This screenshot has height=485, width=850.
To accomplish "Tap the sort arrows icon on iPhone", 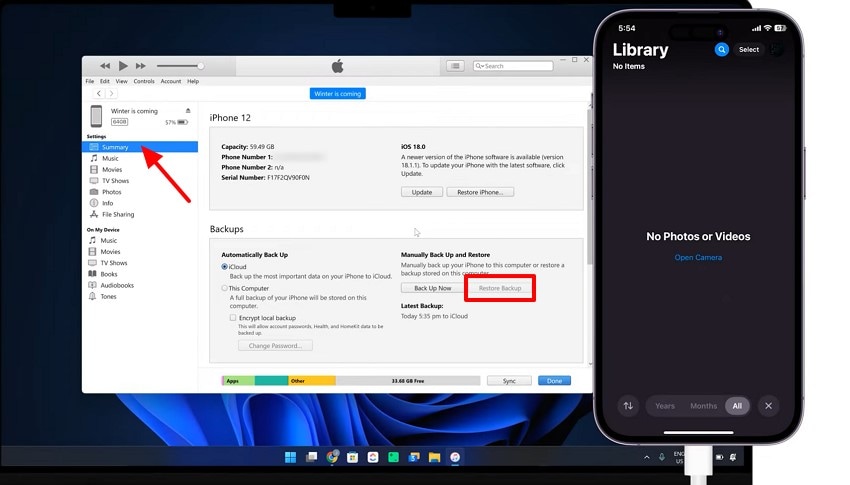I will (x=628, y=406).
